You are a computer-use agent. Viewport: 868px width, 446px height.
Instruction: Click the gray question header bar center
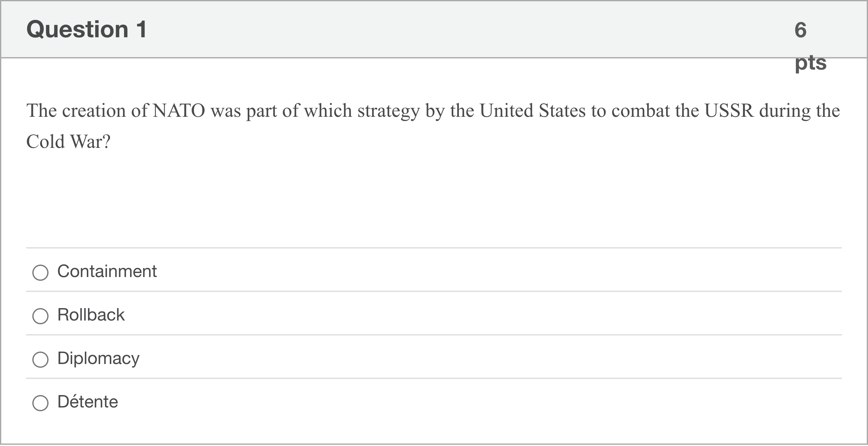pyautogui.click(x=434, y=29)
